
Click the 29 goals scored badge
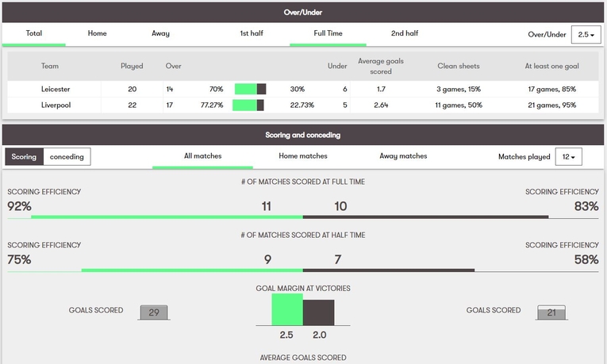[154, 312]
